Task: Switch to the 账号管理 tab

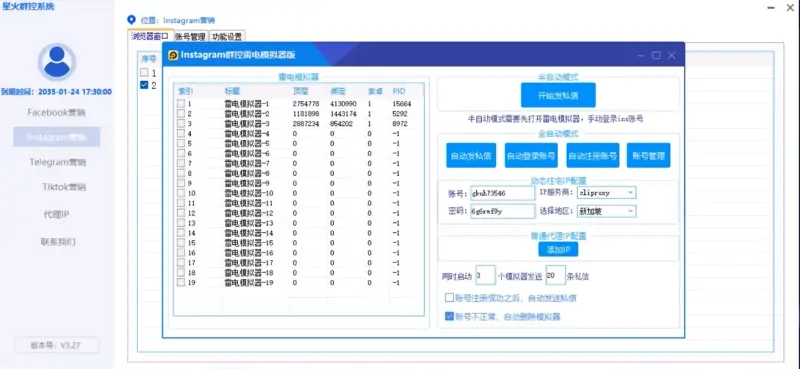Action: pos(190,36)
